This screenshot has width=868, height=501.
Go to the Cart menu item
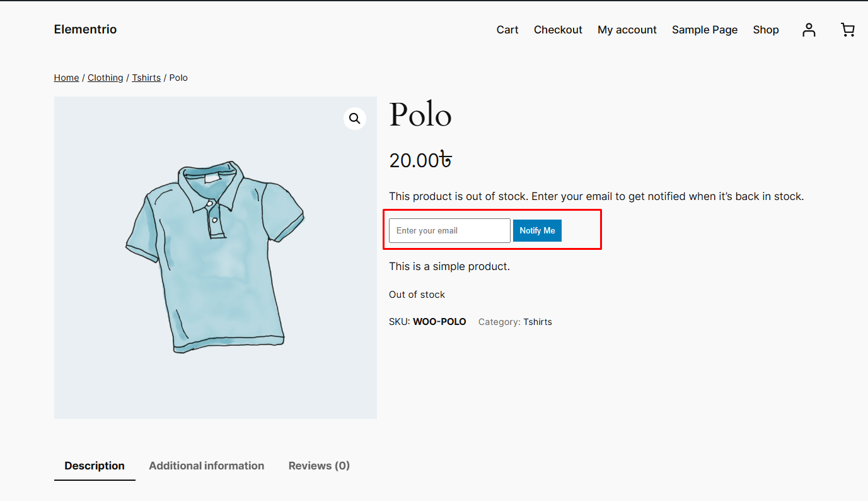coord(507,30)
